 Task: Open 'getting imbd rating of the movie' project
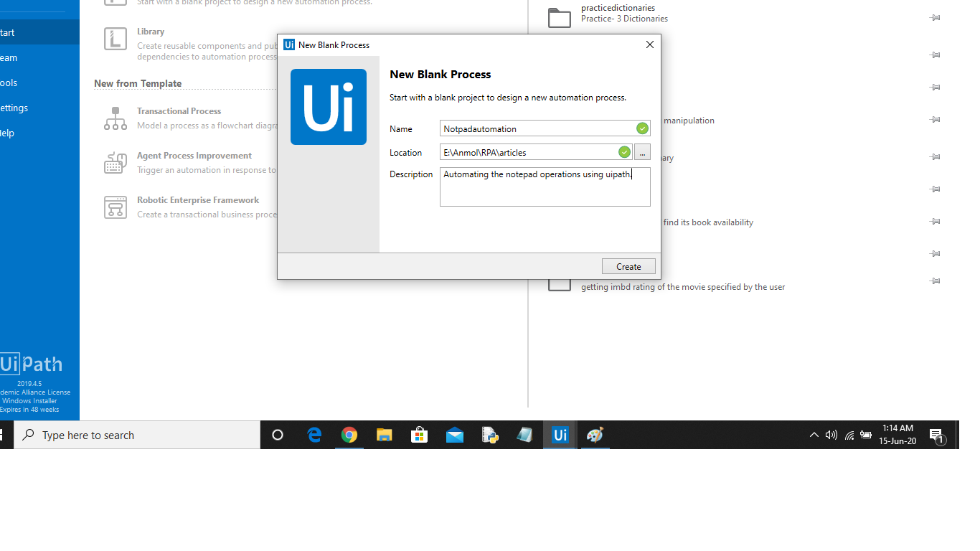click(x=683, y=287)
